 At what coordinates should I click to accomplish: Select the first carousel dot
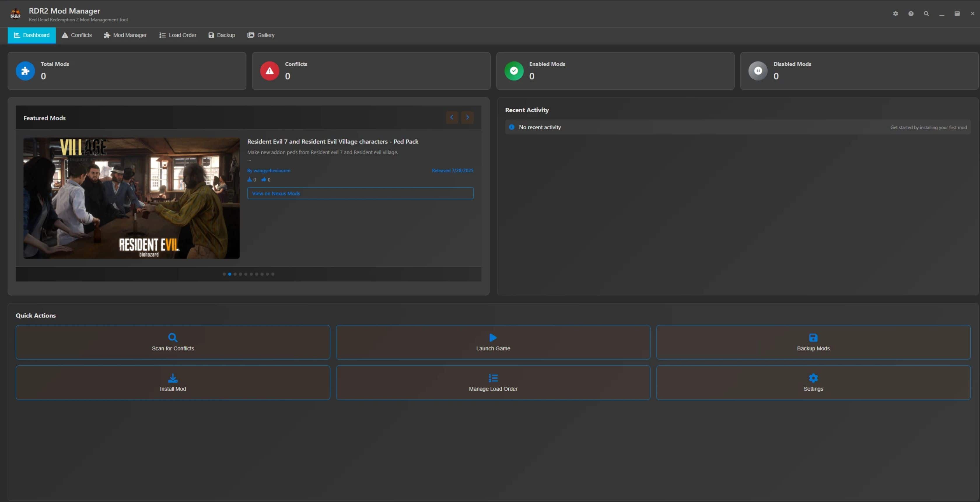[x=224, y=274]
